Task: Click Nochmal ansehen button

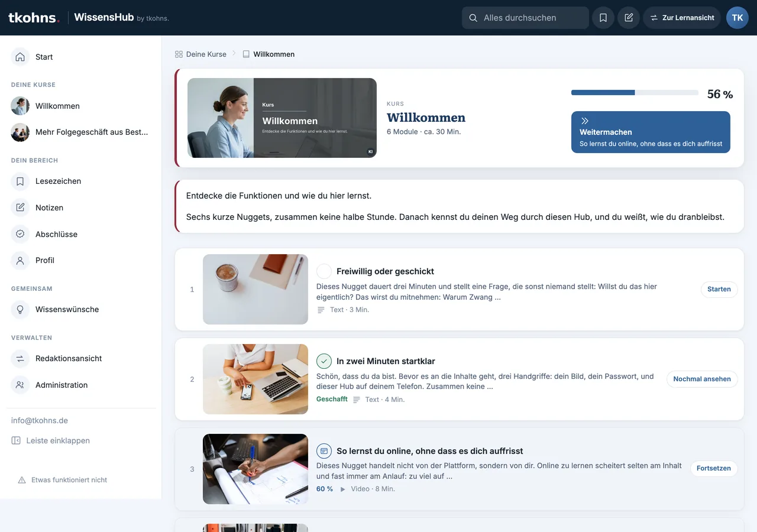Action: pos(702,379)
